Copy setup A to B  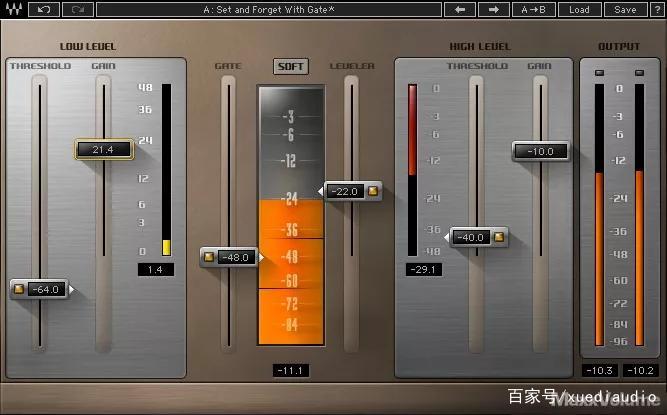[534, 9]
